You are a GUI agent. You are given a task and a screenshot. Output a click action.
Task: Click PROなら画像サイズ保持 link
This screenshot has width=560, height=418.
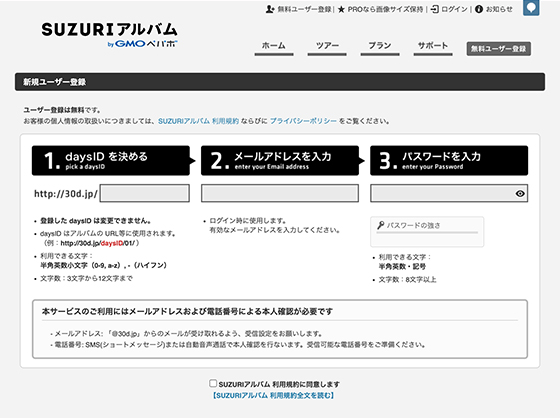[385, 9]
